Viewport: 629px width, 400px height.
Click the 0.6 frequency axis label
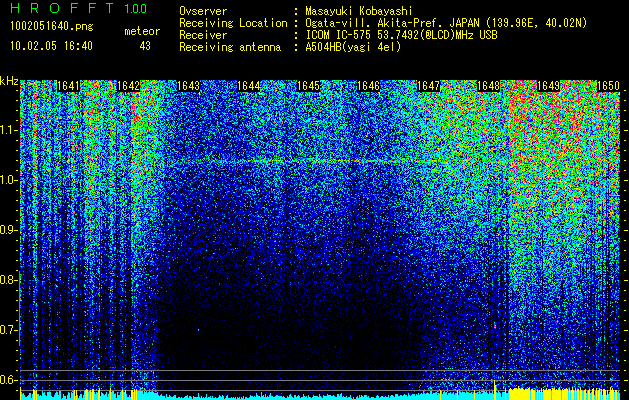click(8, 380)
